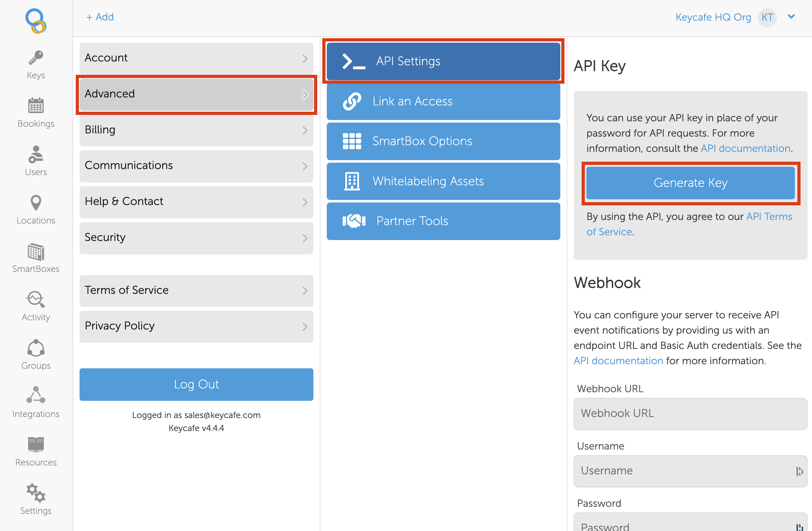The width and height of the screenshot is (812, 531).
Task: Open API documentation link in Webhook section
Action: click(618, 361)
